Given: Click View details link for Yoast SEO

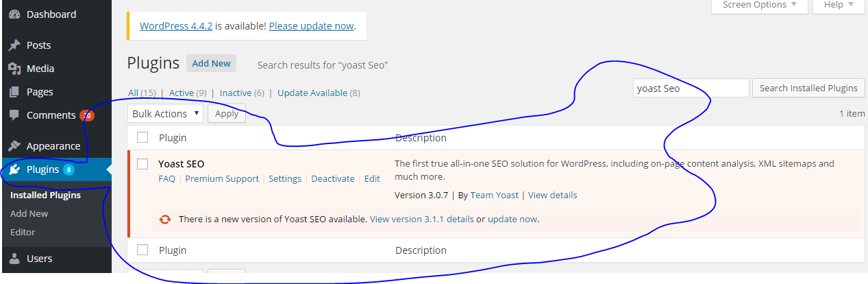Looking at the screenshot, I should (x=552, y=196).
